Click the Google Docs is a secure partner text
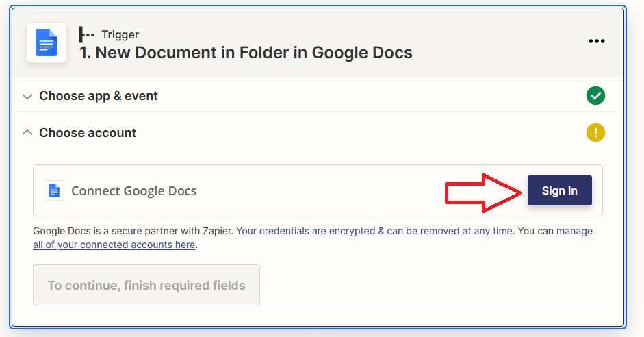644x337 pixels. 133,231
